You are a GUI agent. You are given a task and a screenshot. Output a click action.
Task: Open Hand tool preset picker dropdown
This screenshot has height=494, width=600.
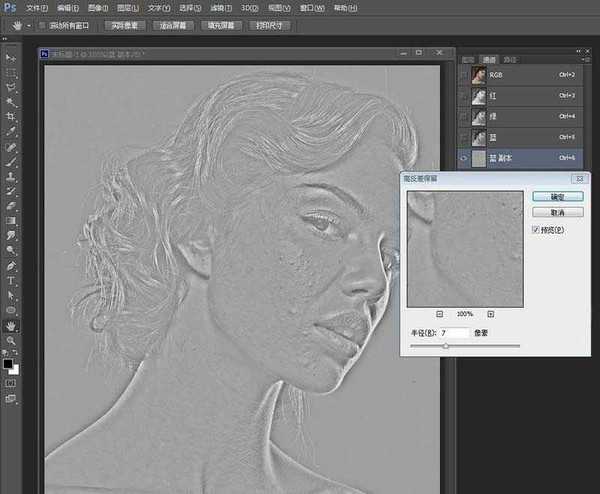coord(29,25)
